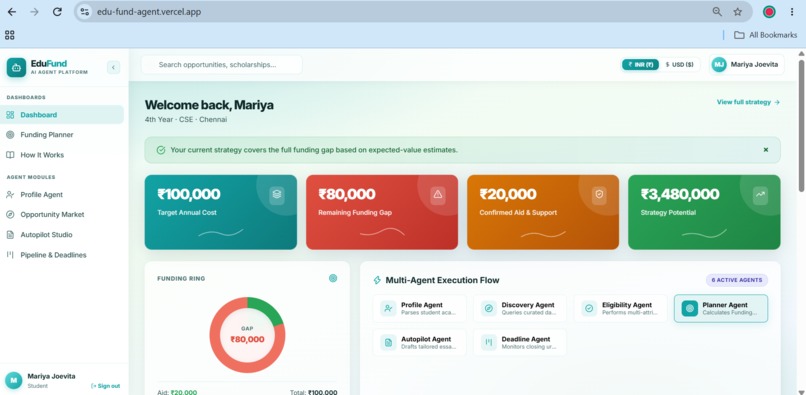Click the lightning icon beside Multi-Agent Execution Flow
Viewport: 806px width, 395px height.
point(377,280)
